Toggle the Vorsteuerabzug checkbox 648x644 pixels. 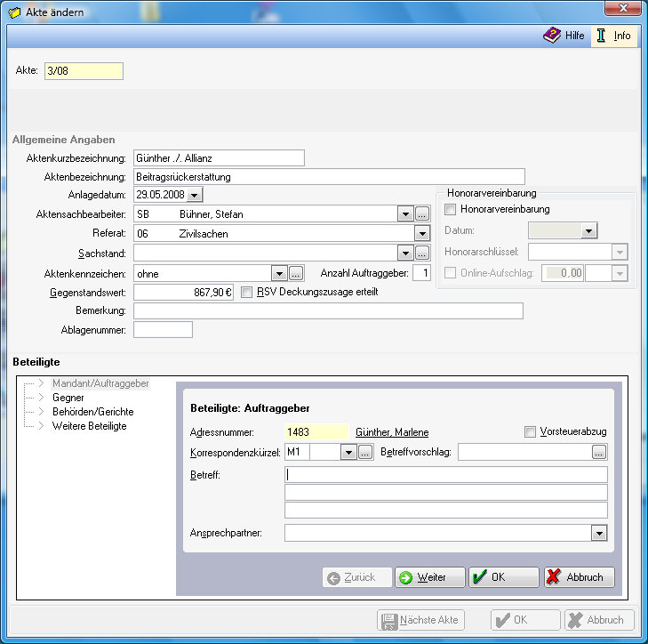pos(531,432)
